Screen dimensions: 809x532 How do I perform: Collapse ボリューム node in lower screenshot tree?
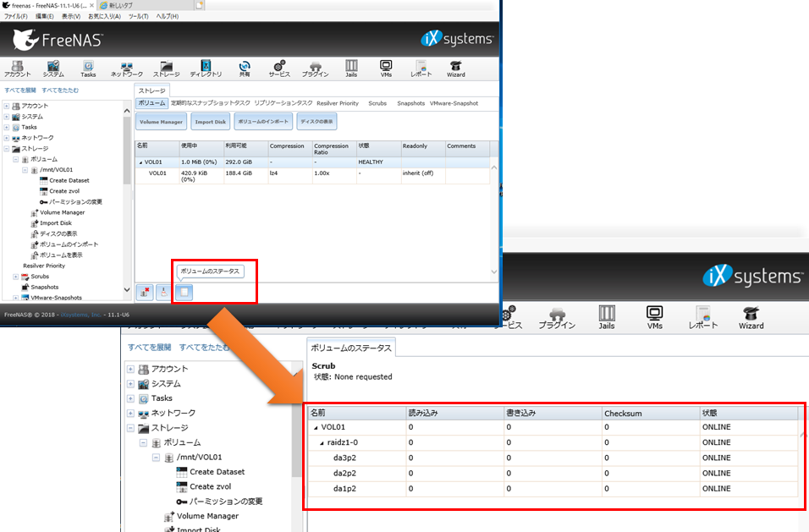143,443
